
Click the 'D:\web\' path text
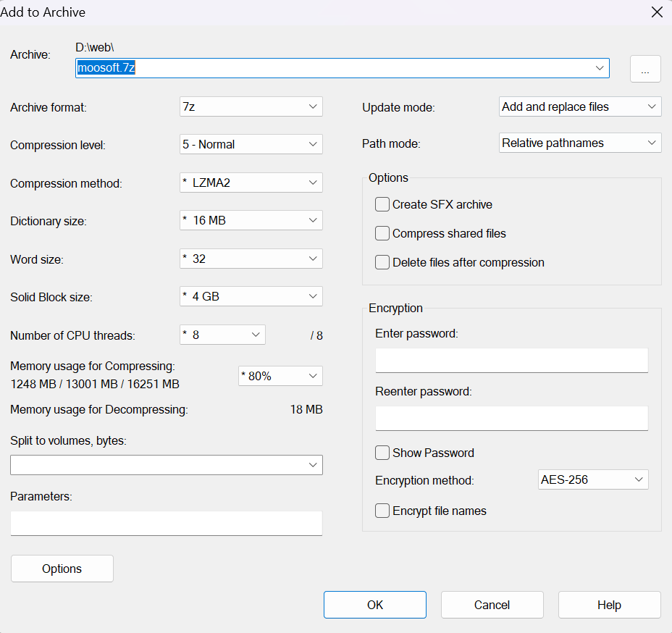[95, 47]
